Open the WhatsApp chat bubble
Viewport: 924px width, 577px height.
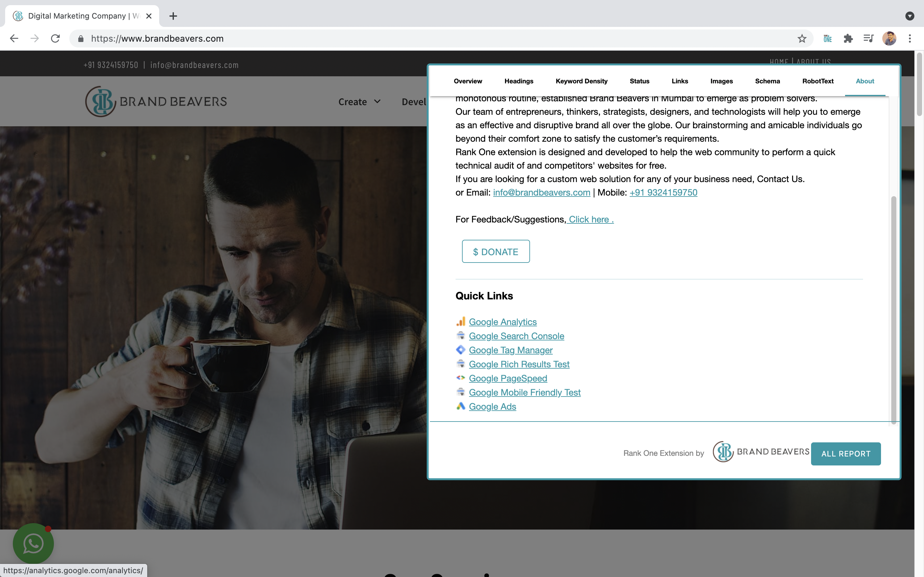(x=33, y=543)
